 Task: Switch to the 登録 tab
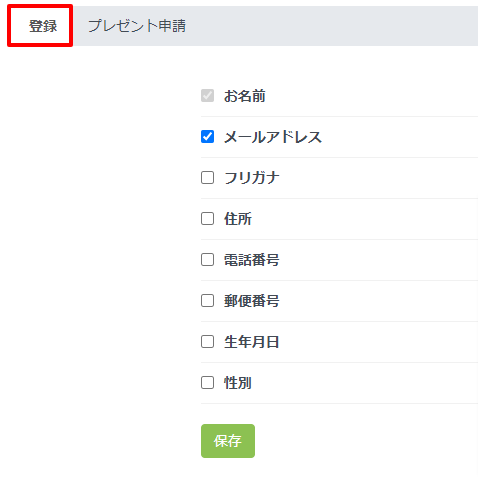(43, 26)
